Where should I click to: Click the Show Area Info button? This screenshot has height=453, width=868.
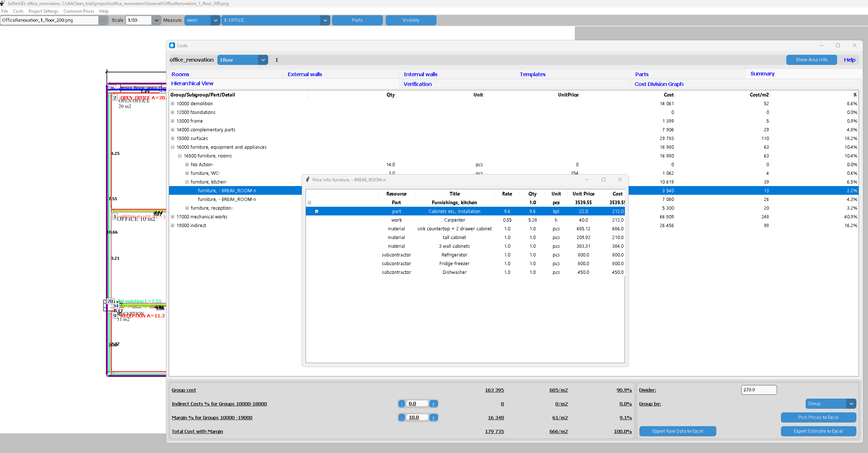811,60
